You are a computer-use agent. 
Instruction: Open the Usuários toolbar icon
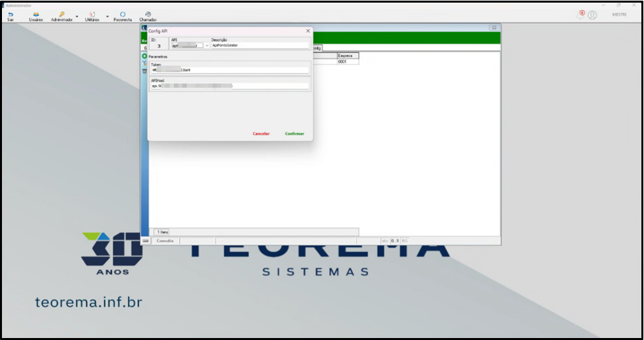[x=35, y=16]
